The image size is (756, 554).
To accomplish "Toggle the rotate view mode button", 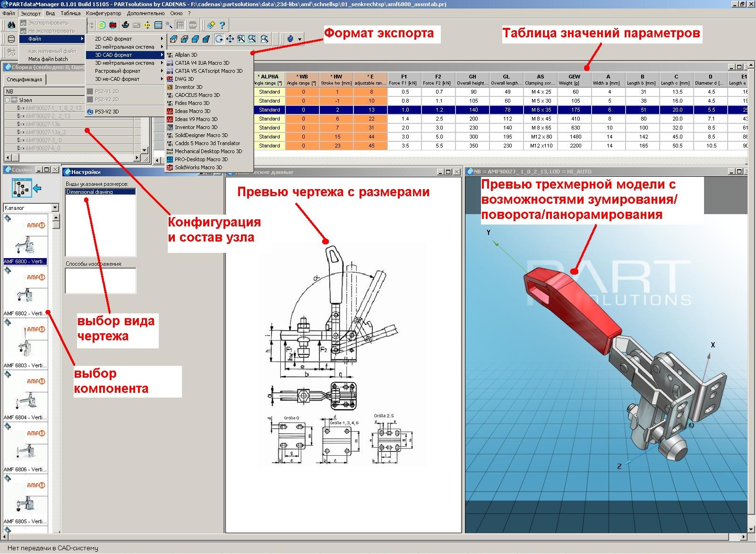I will coord(219,39).
